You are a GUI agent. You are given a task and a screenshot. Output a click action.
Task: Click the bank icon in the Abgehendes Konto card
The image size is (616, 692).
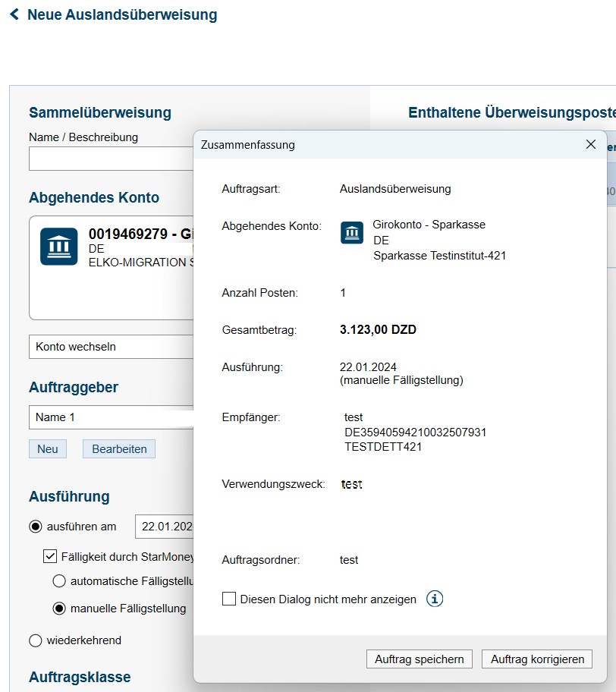[58, 247]
